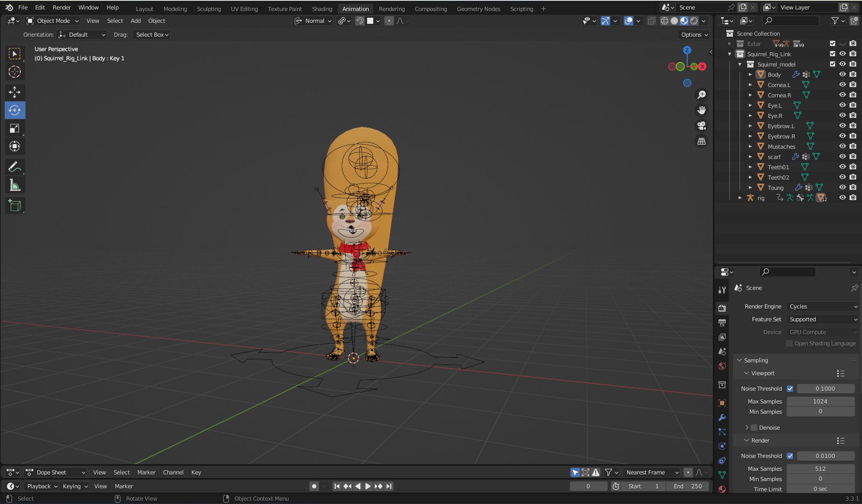This screenshot has height=504, width=862.
Task: Click the outliner search field
Action: tap(791, 21)
